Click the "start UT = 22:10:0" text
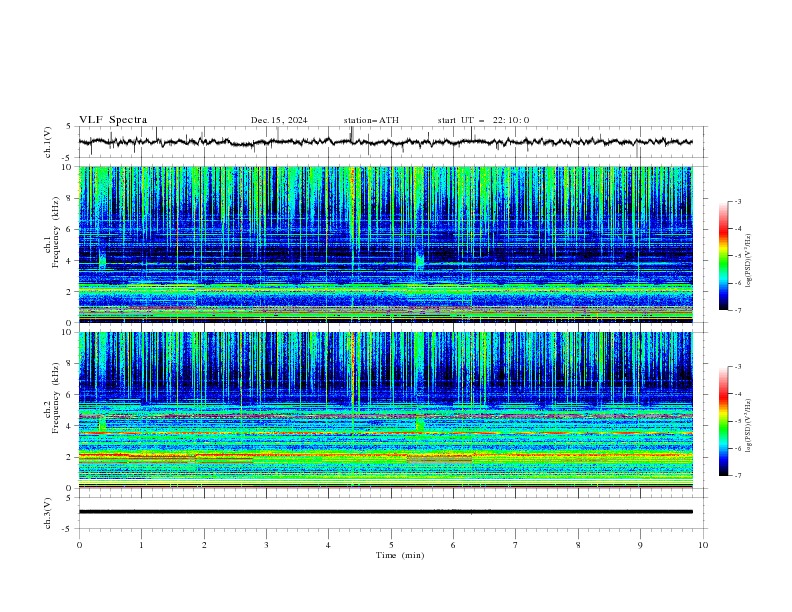The height and width of the screenshot is (612, 792). (483, 120)
